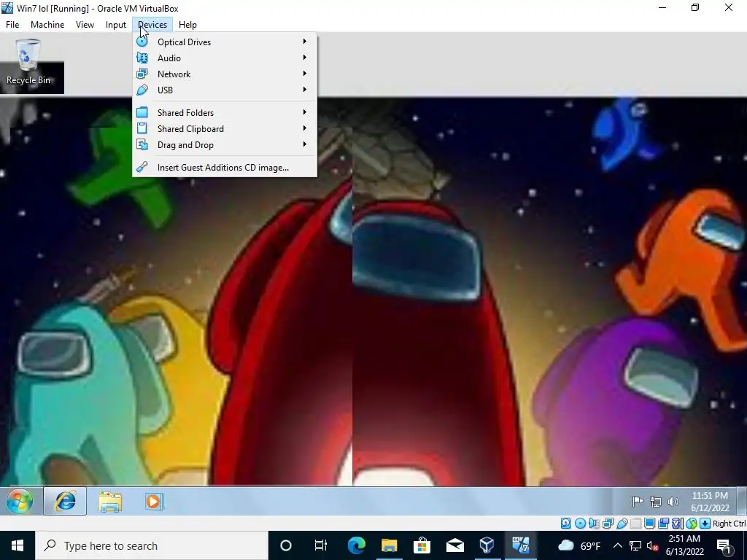Expand the Audio submenu
The image size is (747, 560).
coord(225,58)
